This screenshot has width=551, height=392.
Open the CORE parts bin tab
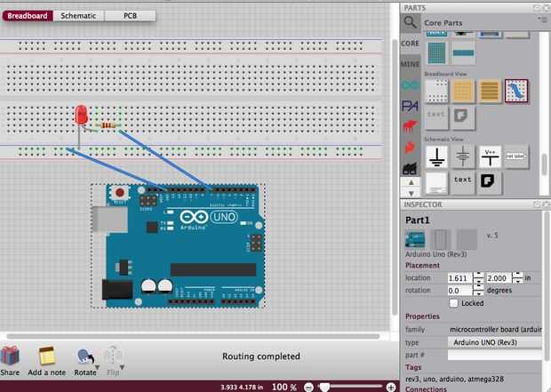click(410, 44)
